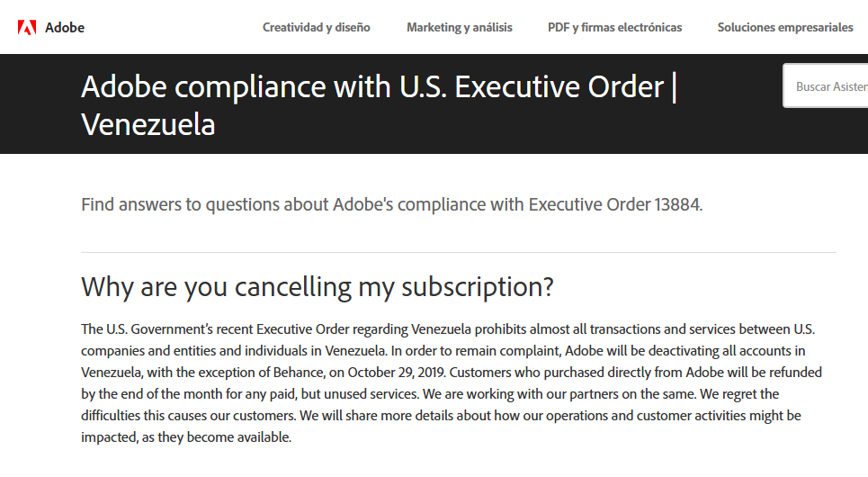
Task: Expand Soluciones empresariales navigation item
Action: (785, 27)
